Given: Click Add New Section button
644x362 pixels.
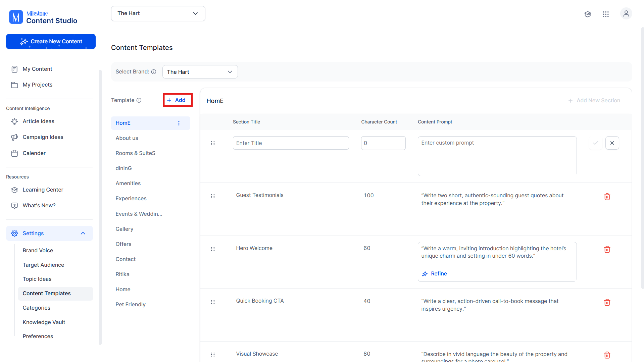Looking at the screenshot, I should coord(594,101).
